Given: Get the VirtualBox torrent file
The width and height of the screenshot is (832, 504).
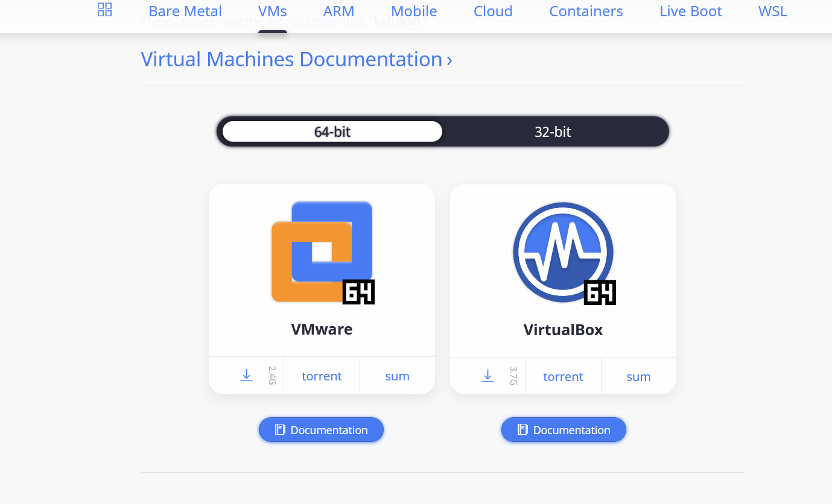Looking at the screenshot, I should [x=563, y=376].
